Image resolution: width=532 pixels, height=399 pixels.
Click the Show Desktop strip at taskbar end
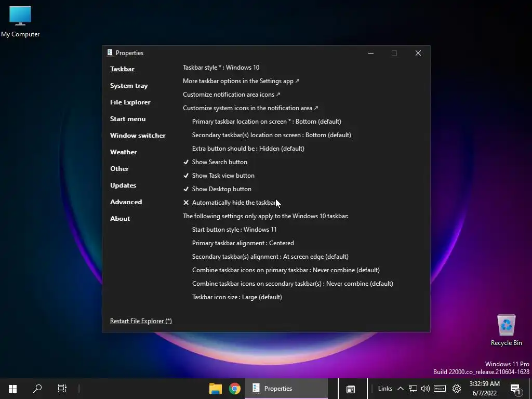530,389
